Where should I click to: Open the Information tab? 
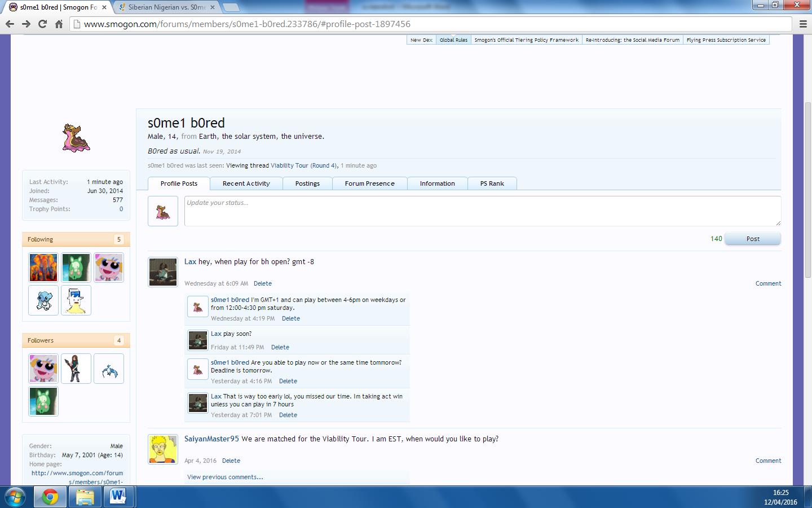437,183
